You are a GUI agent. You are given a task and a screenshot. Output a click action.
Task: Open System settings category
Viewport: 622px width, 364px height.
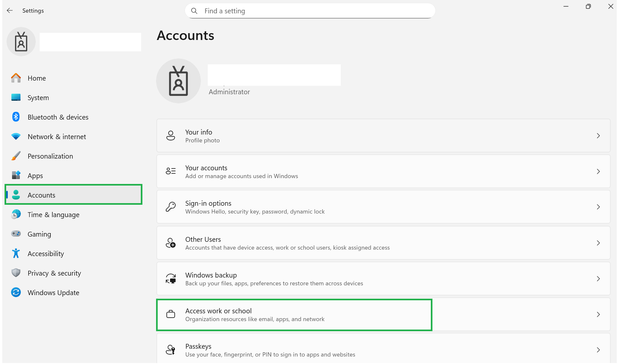point(74,97)
